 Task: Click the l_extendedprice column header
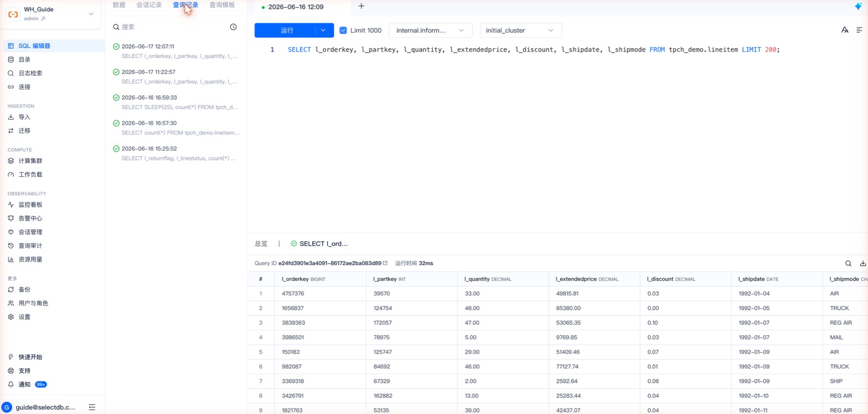tap(594, 279)
